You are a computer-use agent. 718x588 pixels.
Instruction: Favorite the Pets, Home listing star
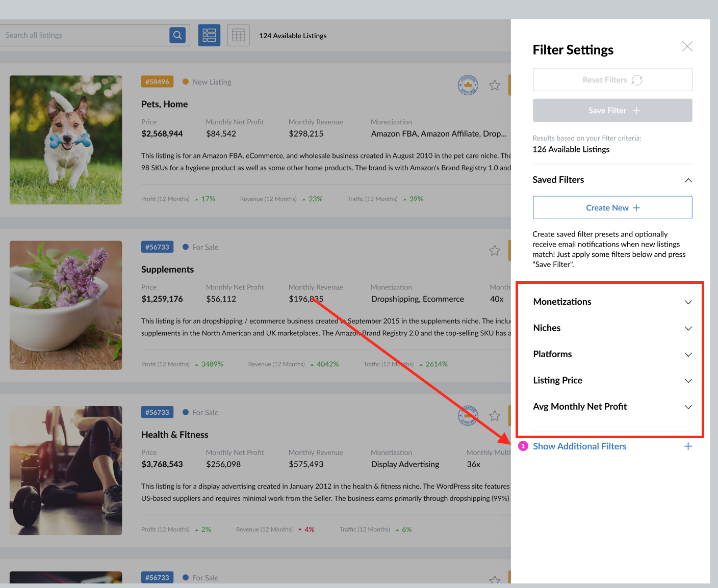click(x=494, y=86)
